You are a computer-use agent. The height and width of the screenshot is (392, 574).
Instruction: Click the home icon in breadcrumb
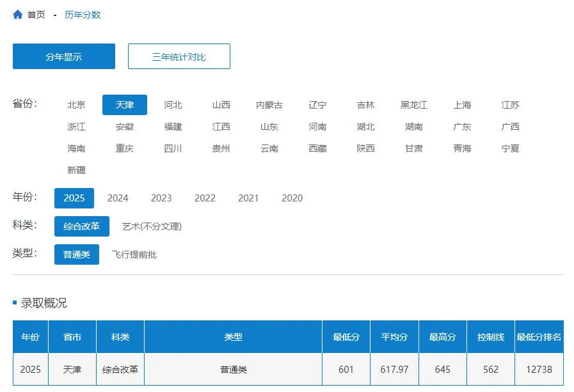click(x=17, y=15)
